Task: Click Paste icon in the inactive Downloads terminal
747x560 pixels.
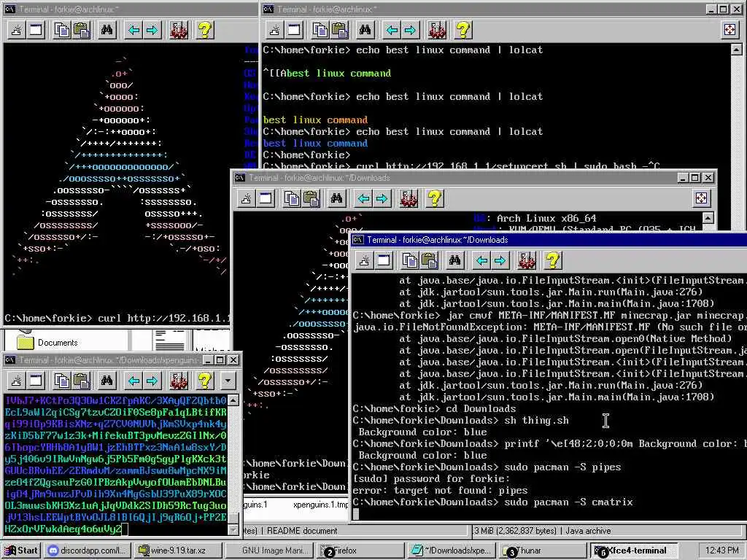Action: click(311, 198)
